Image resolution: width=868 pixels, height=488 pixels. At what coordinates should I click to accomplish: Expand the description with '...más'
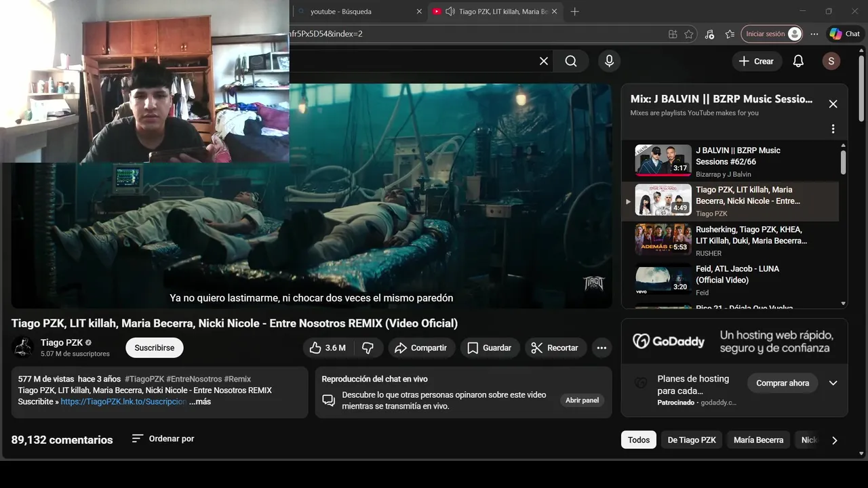[200, 401]
